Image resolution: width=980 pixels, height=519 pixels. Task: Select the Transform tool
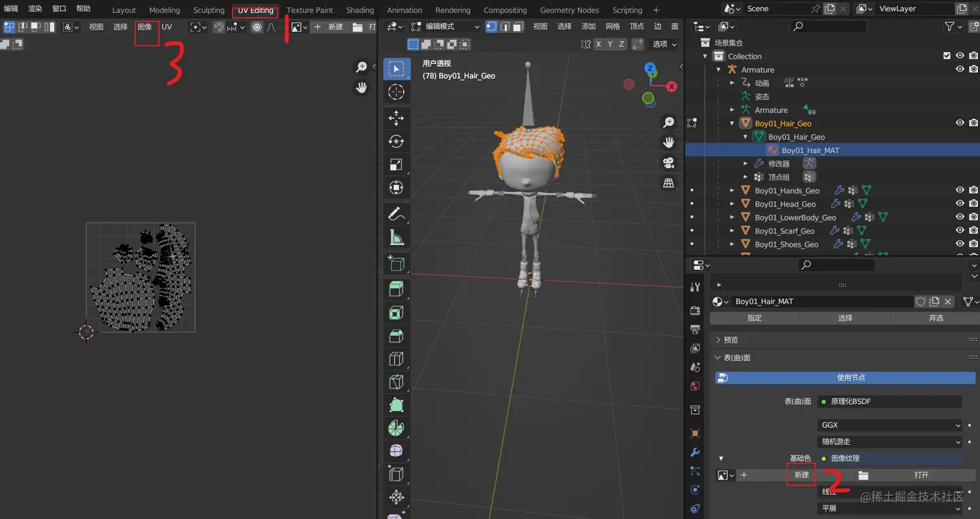pos(396,188)
